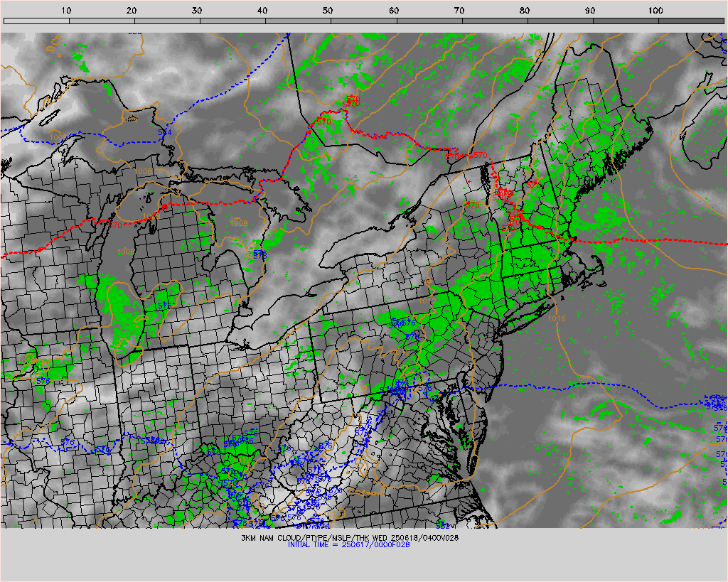Click the legend value 30
This screenshot has height=582, width=728.
point(198,10)
